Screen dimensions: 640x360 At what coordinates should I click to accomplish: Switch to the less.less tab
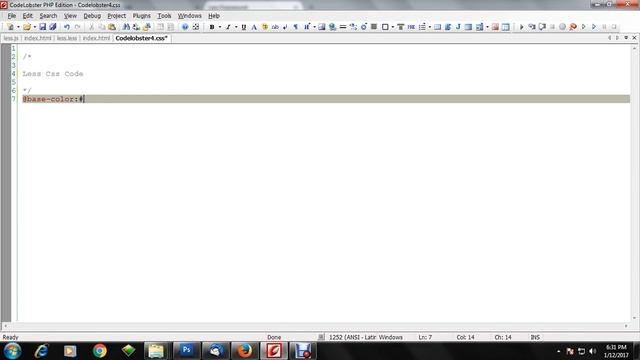(67, 38)
